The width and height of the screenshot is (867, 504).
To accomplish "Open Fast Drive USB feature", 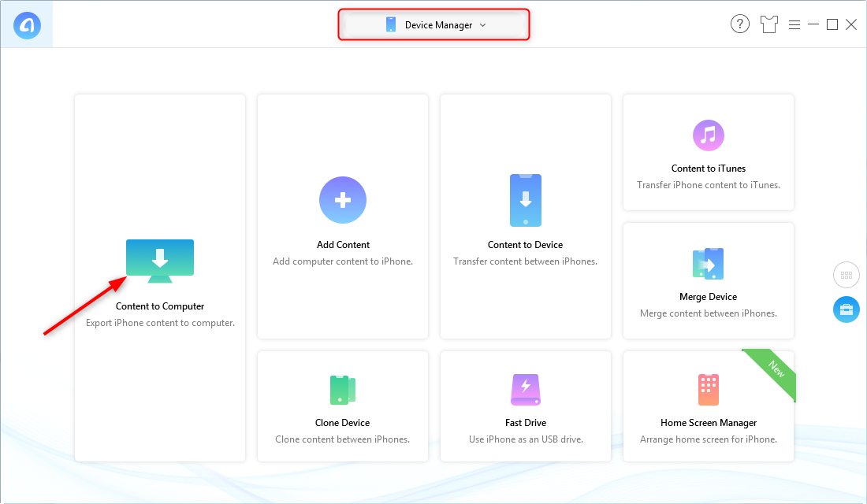I will [525, 389].
